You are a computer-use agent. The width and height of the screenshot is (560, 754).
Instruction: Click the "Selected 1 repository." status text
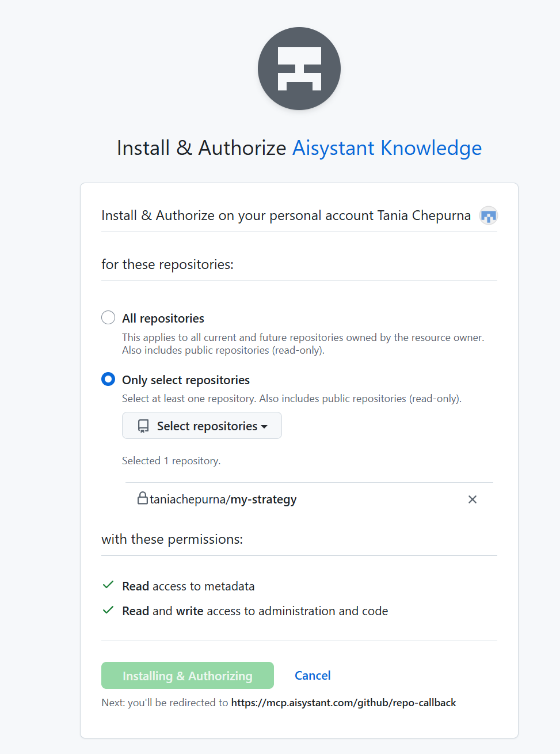(171, 461)
